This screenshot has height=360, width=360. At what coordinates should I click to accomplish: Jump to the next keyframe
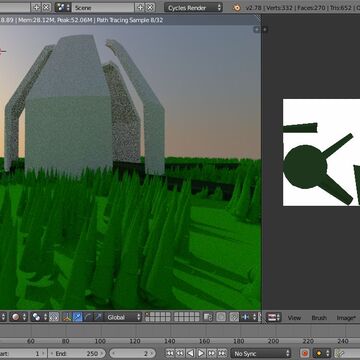click(x=212, y=353)
